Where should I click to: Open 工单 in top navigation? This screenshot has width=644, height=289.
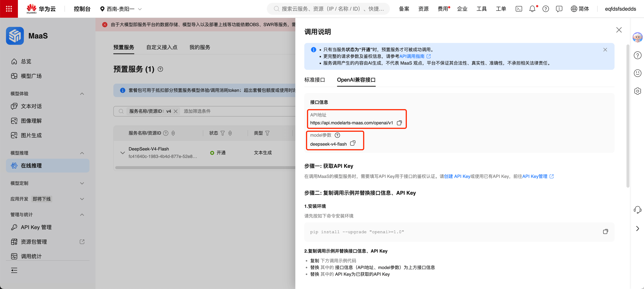[x=501, y=9]
